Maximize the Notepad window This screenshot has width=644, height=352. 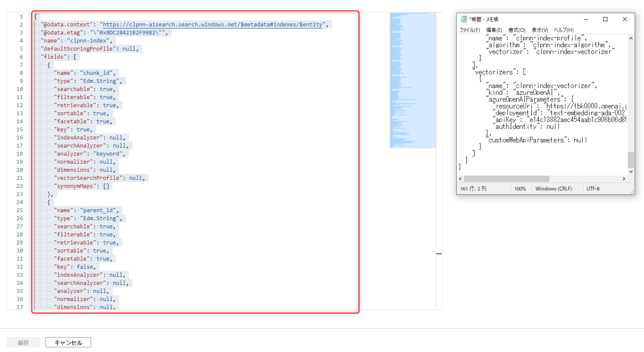click(x=605, y=19)
